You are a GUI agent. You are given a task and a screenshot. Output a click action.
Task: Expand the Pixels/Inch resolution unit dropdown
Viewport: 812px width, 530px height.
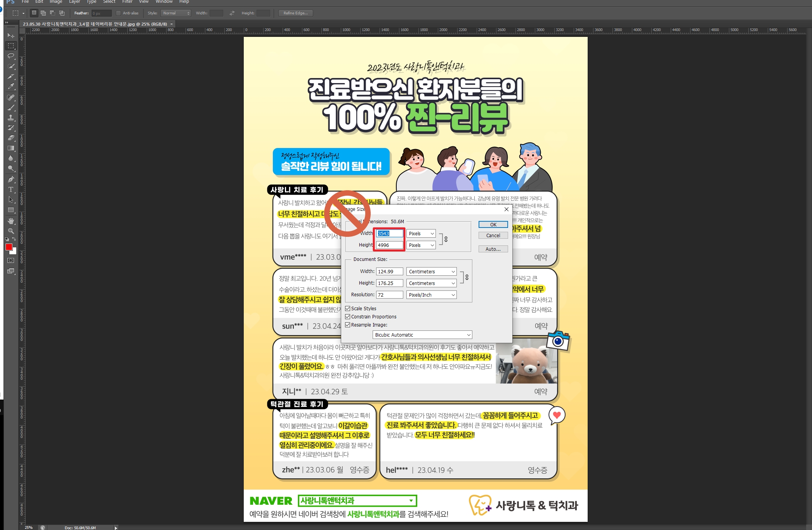[x=431, y=295]
